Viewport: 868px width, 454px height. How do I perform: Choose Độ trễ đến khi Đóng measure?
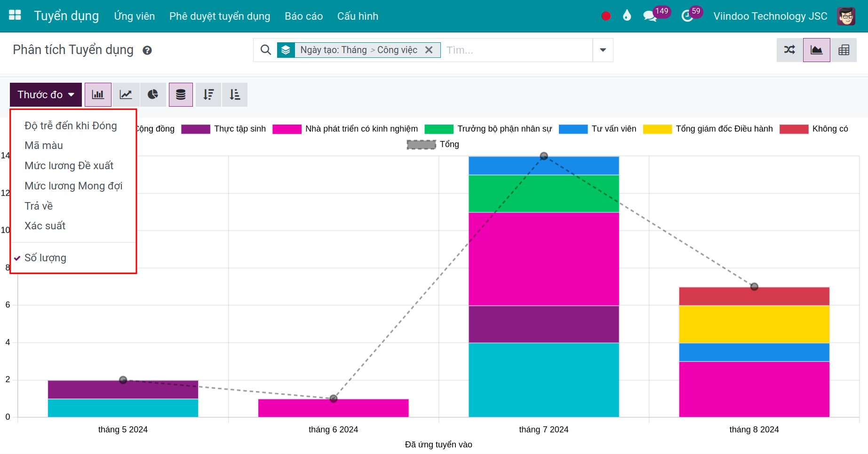(x=71, y=125)
